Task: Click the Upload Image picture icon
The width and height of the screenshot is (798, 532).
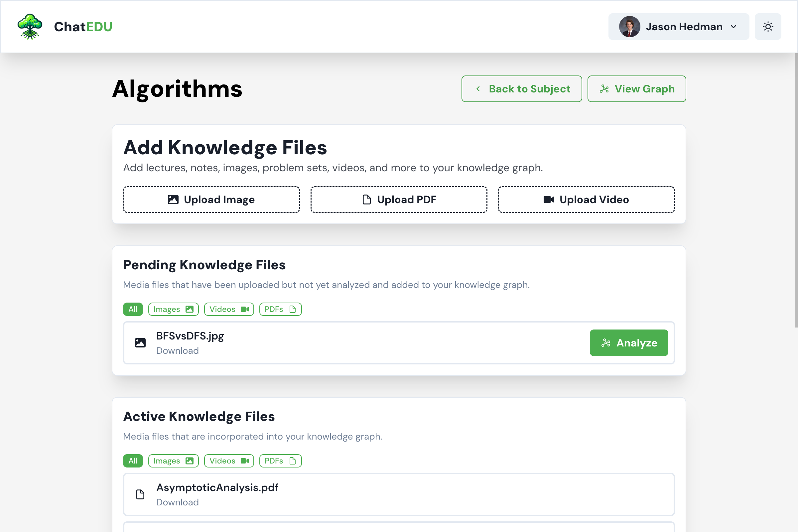Action: click(173, 199)
